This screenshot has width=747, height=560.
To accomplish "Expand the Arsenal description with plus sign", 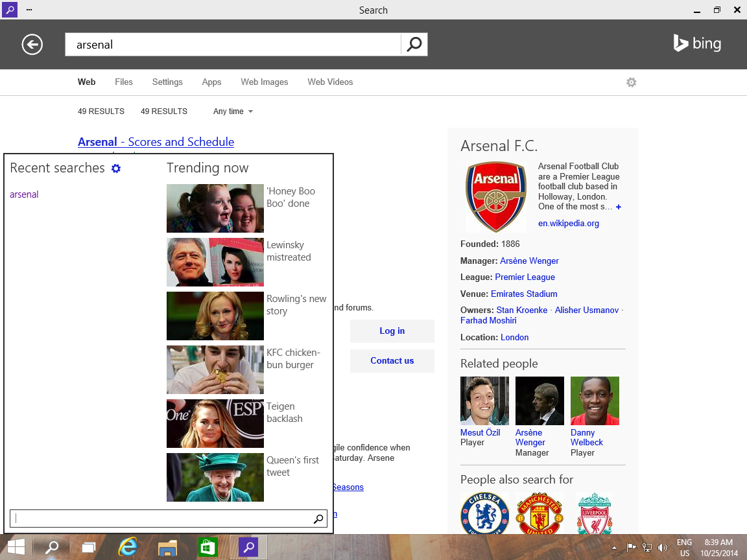I will [619, 207].
